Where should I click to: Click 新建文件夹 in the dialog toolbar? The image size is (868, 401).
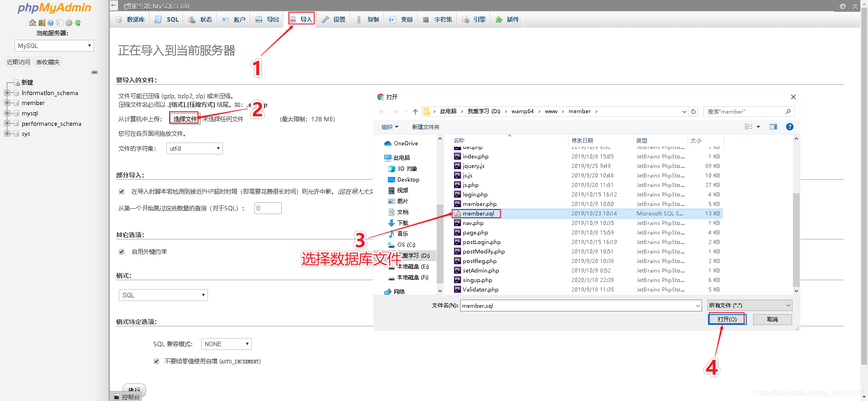[x=425, y=127]
